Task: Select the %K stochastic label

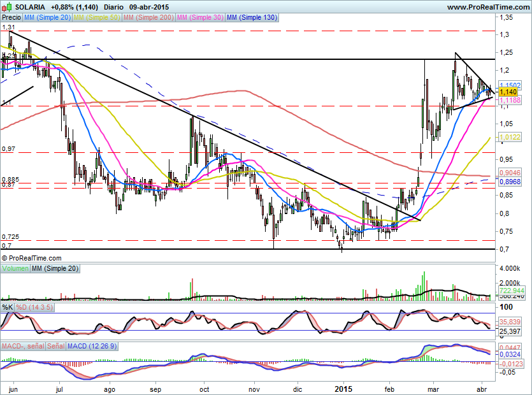Action: click(8, 307)
